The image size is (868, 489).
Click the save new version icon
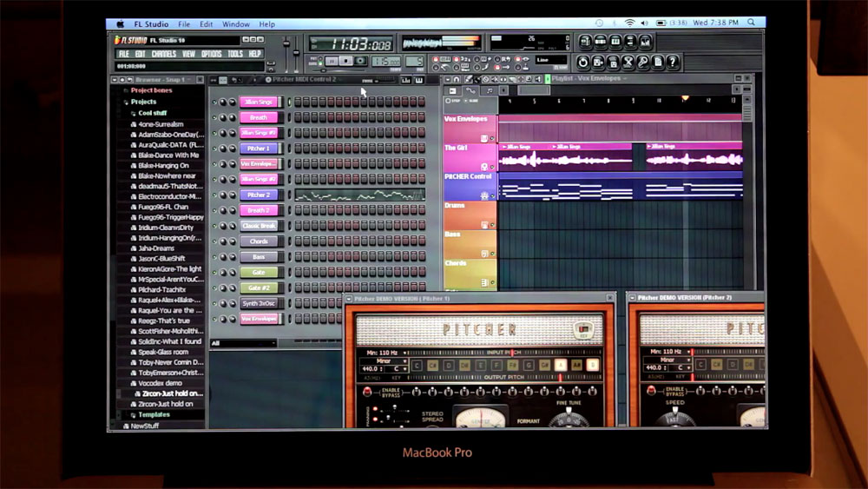click(x=598, y=63)
